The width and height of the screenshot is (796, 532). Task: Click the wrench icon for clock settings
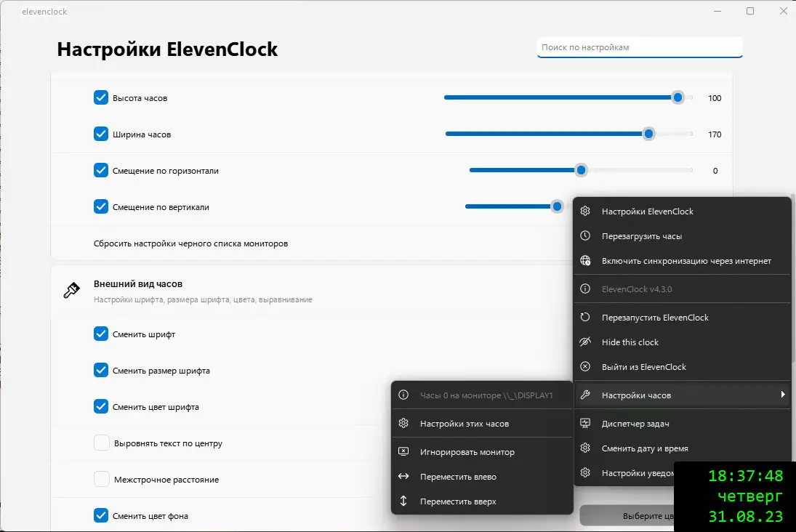[585, 395]
